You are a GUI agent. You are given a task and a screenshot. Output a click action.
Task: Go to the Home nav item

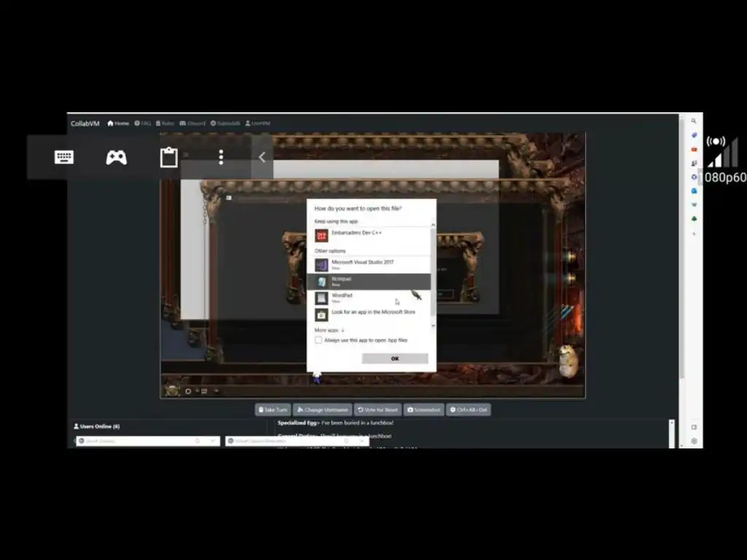pyautogui.click(x=118, y=123)
